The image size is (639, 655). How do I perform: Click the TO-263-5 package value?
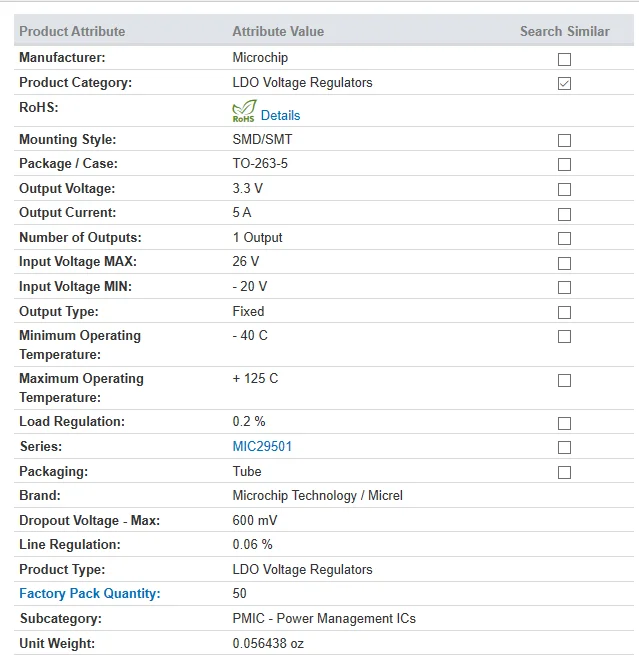pos(260,163)
